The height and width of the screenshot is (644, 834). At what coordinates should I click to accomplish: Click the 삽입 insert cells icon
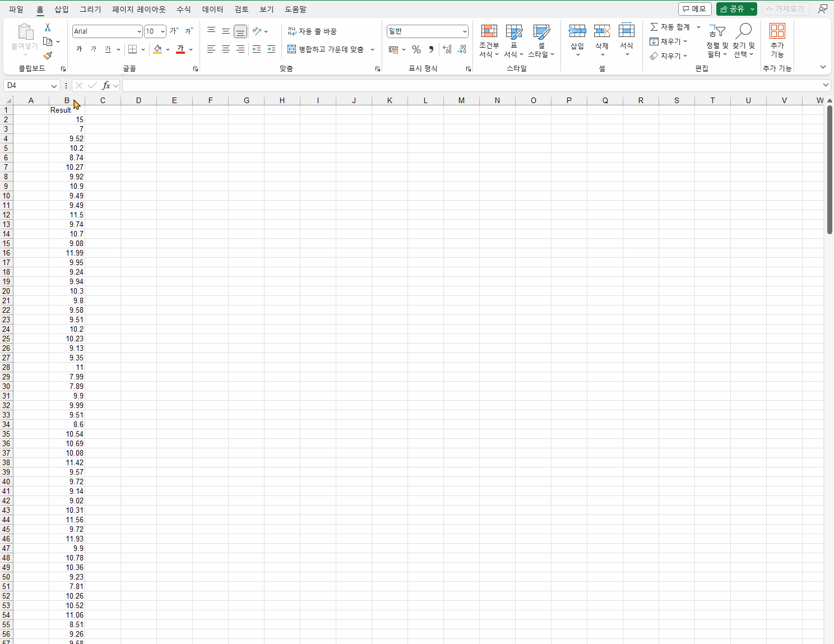(x=577, y=32)
